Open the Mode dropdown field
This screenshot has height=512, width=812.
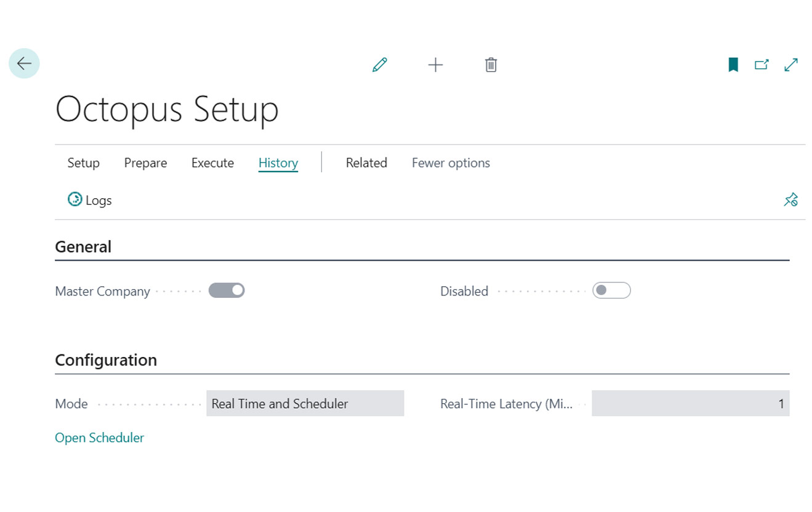tap(305, 404)
